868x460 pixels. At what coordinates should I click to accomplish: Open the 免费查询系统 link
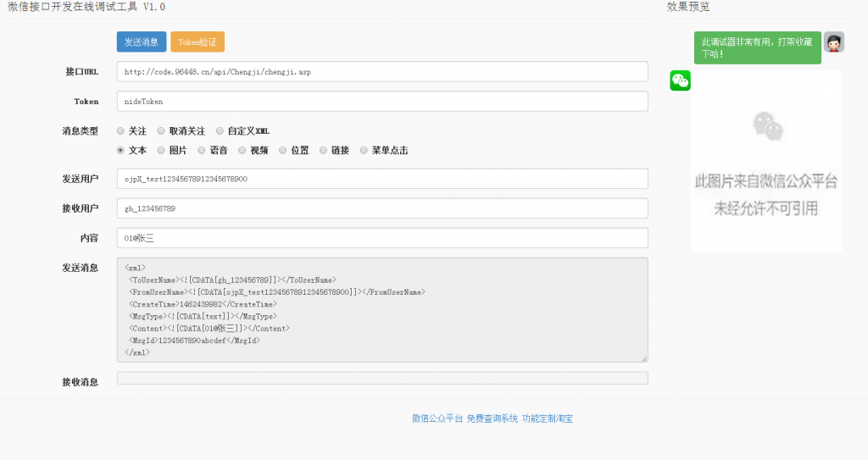pyautogui.click(x=492, y=418)
